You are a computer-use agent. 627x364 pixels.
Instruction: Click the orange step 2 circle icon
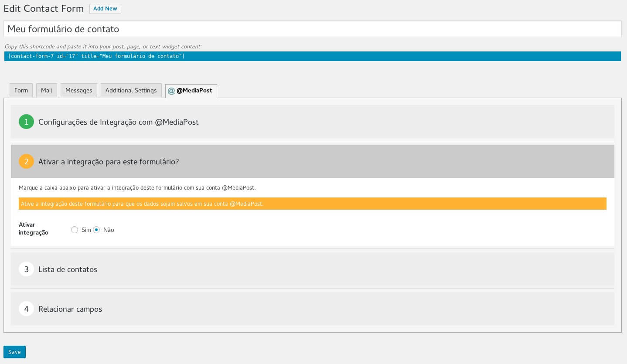(x=26, y=162)
